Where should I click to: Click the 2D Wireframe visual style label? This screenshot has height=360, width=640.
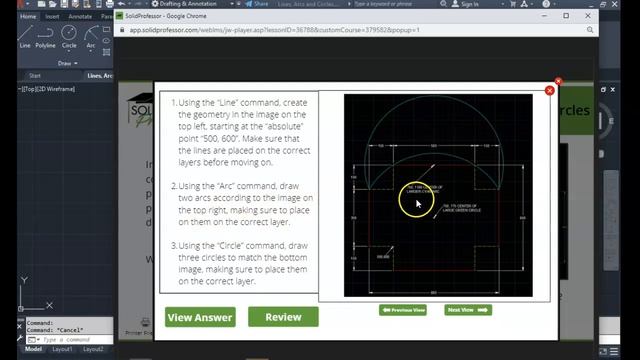pos(56,89)
